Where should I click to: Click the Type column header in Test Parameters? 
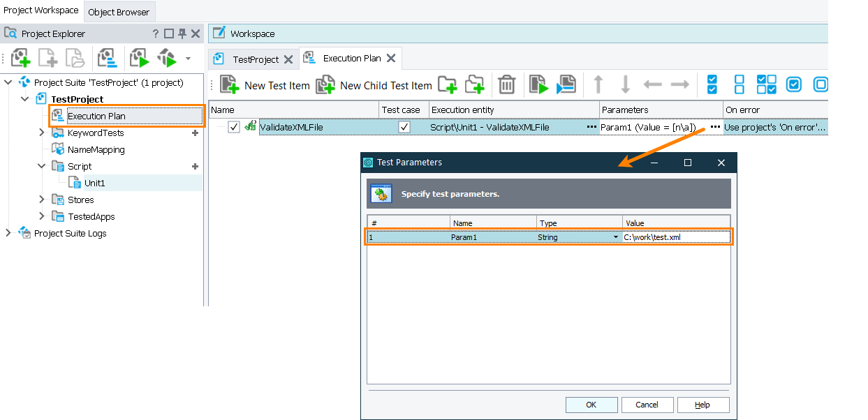tap(580, 223)
